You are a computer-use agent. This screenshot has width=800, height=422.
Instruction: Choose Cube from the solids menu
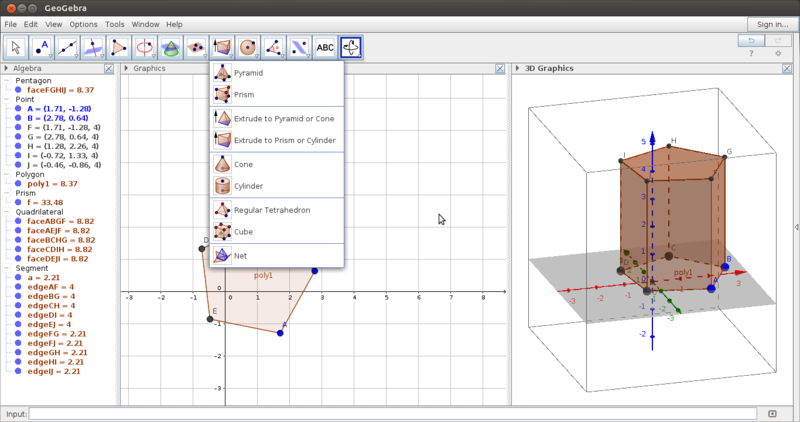pos(277,232)
